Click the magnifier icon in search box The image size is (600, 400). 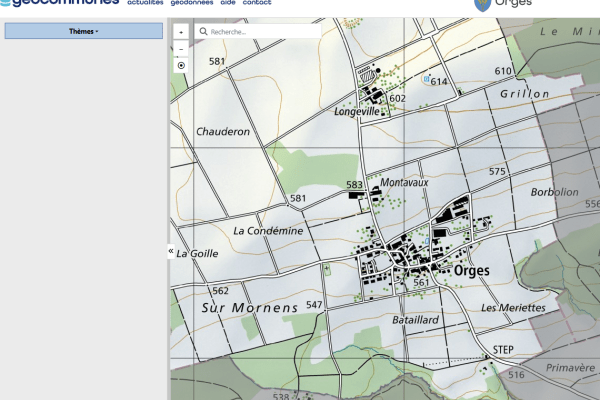(x=203, y=31)
